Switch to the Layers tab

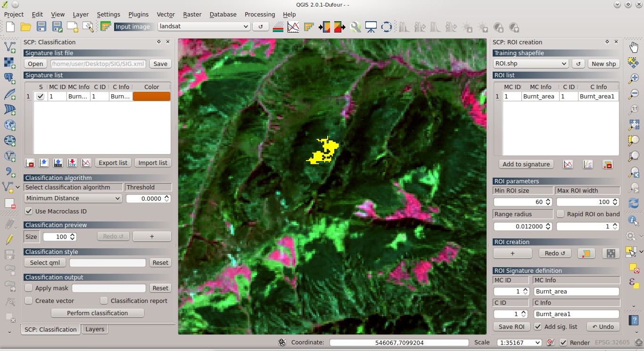tap(94, 329)
